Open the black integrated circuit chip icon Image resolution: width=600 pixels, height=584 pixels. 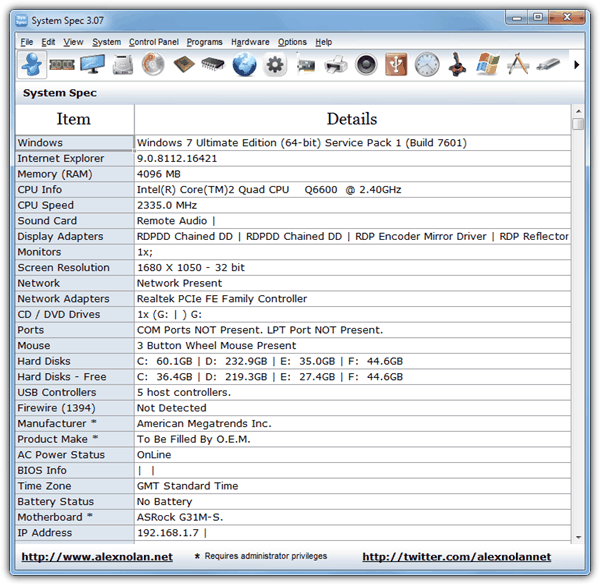pyautogui.click(x=214, y=64)
